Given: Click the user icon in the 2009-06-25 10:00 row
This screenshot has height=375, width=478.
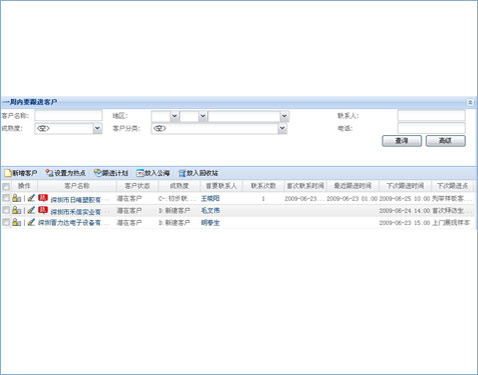Looking at the screenshot, I should click(16, 198).
